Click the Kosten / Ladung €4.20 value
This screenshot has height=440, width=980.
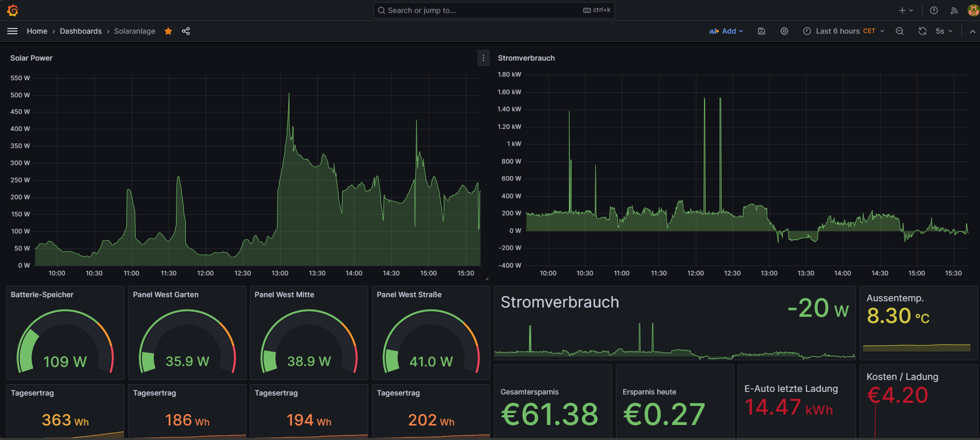pos(898,395)
